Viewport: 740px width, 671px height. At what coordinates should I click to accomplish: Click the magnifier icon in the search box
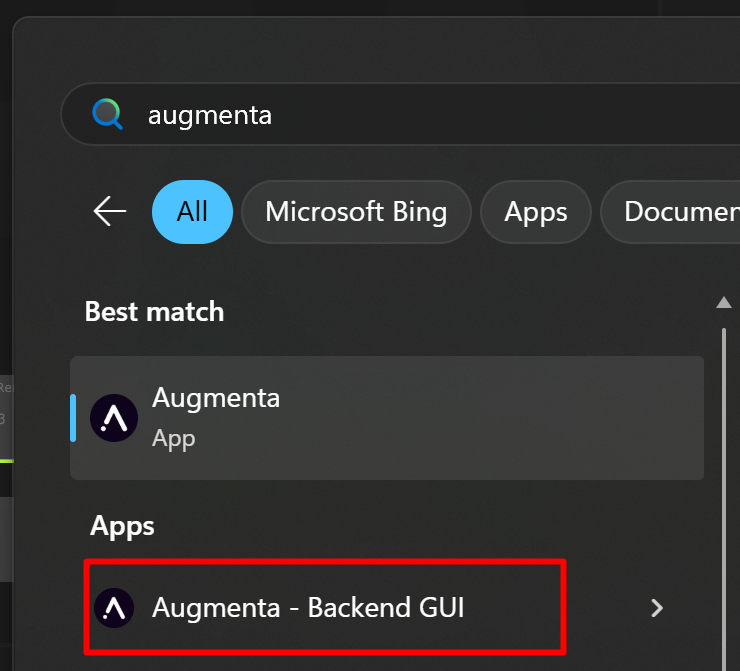[107, 115]
